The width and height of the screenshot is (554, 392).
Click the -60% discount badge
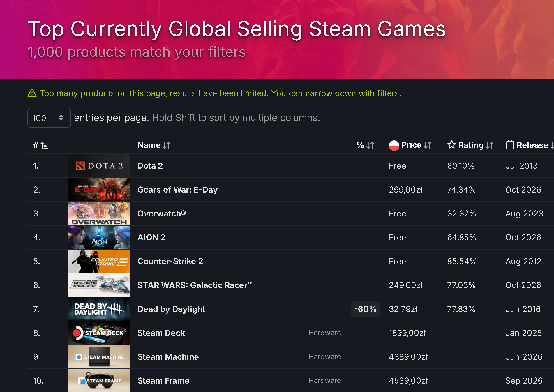[365, 309]
